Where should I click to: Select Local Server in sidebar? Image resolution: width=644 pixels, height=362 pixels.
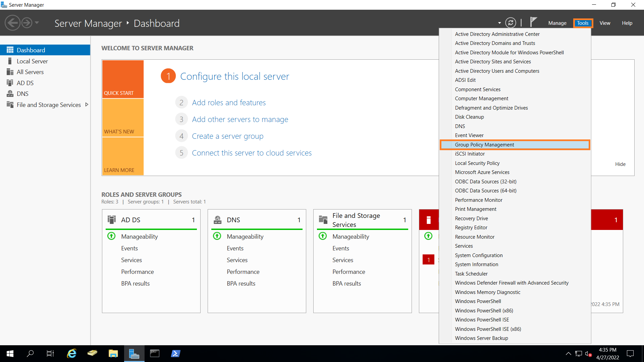(x=32, y=61)
